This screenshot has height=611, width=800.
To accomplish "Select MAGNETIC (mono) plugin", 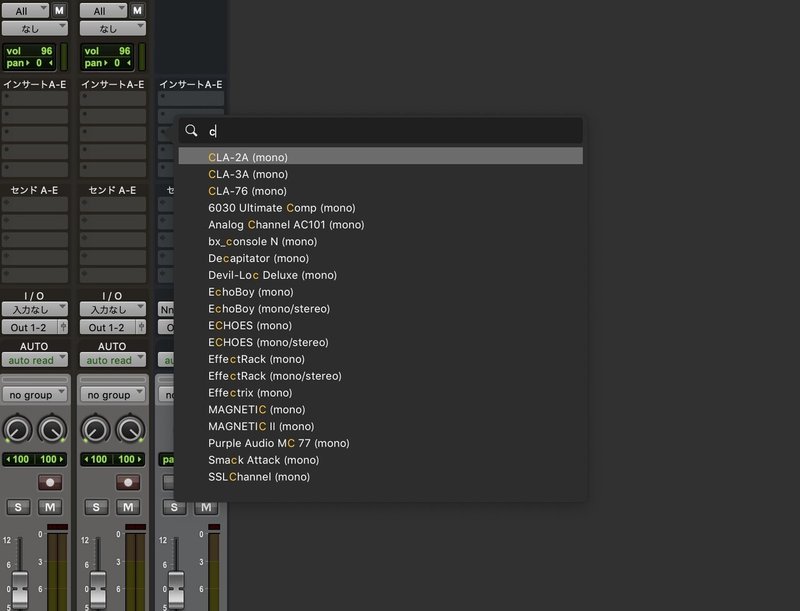I will (x=381, y=410).
